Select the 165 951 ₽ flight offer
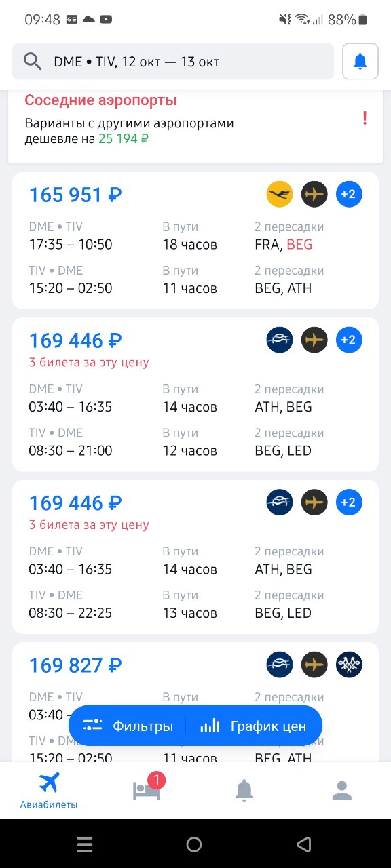 [x=195, y=241]
